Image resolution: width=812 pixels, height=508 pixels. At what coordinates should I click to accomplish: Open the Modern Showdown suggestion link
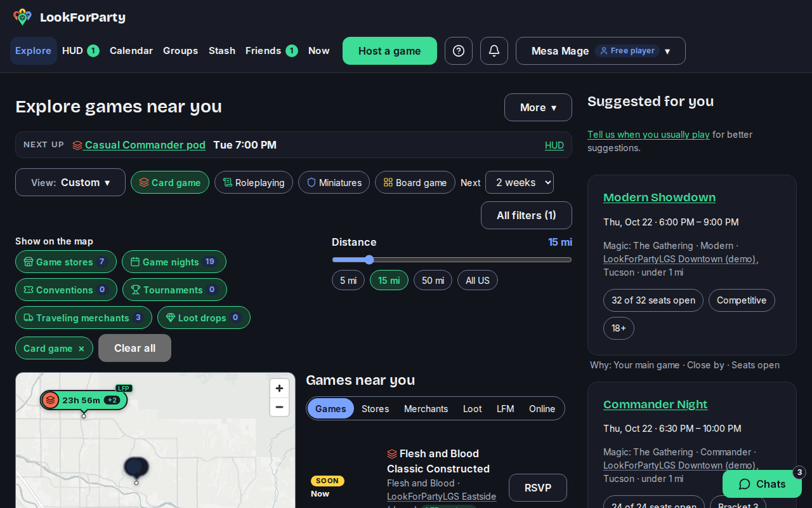659,197
